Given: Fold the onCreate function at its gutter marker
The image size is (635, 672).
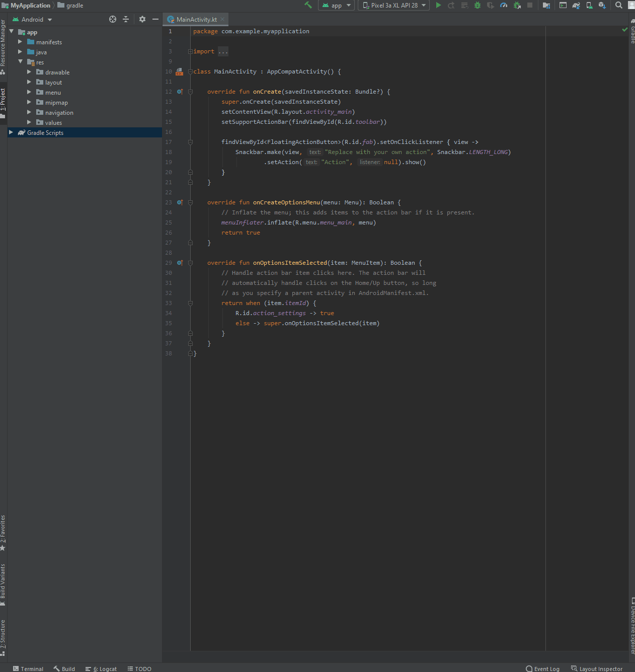Looking at the screenshot, I should tap(190, 92).
